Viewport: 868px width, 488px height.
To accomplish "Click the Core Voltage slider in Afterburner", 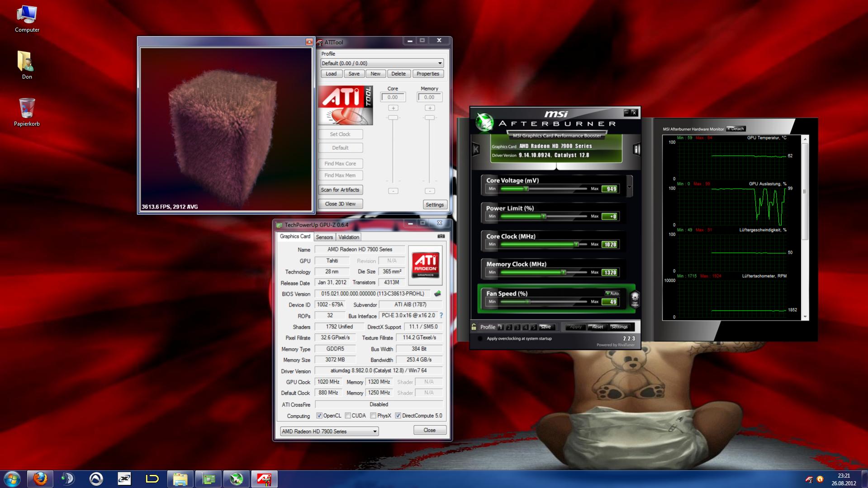I will coord(544,189).
